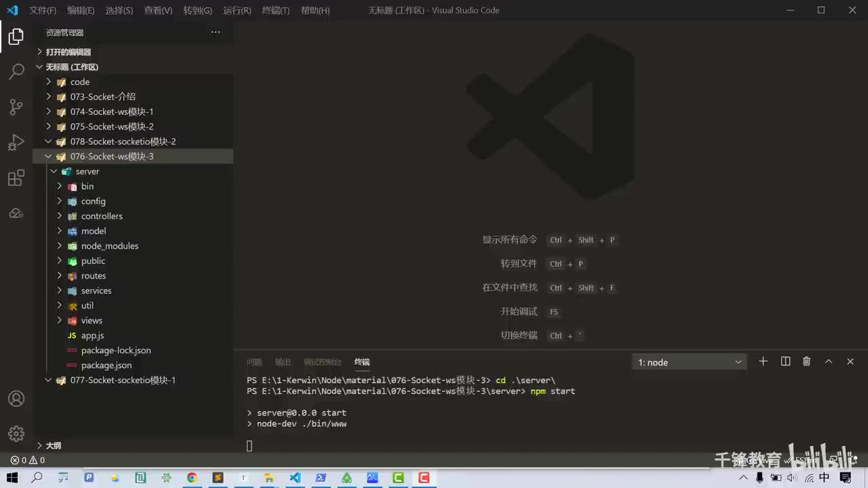Open the 编辑(E) menu
868x488 pixels.
tap(81, 10)
